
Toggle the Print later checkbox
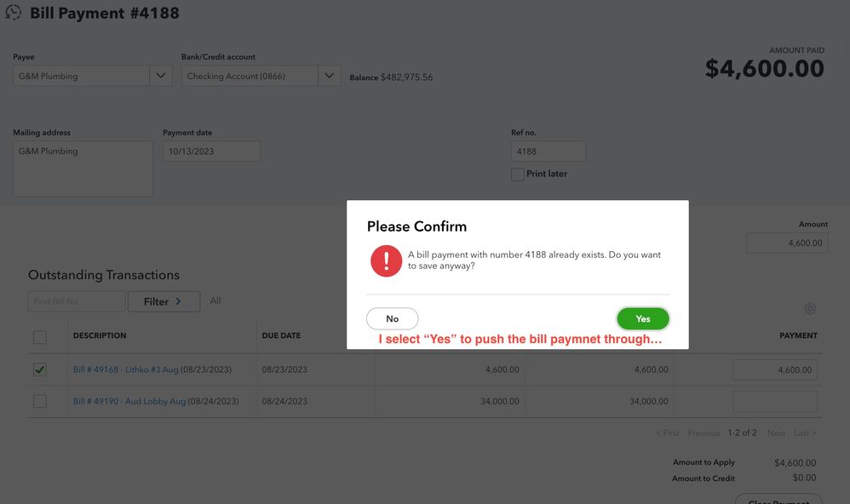coord(518,175)
